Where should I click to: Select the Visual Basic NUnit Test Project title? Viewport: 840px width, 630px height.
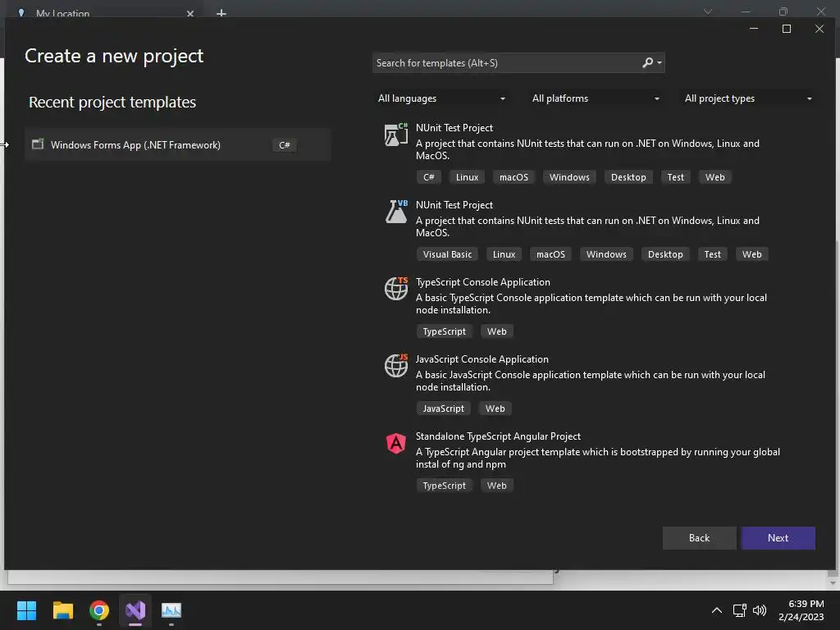tap(454, 205)
